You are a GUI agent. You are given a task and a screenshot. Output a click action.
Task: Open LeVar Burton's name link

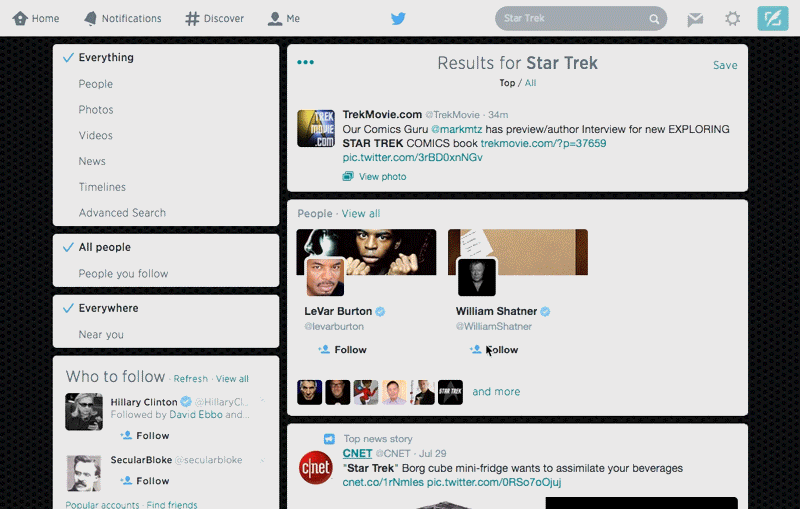pyautogui.click(x=338, y=311)
